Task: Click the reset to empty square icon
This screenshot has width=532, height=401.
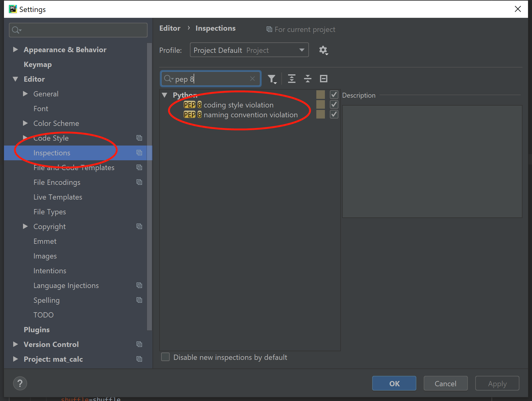Action: point(323,79)
